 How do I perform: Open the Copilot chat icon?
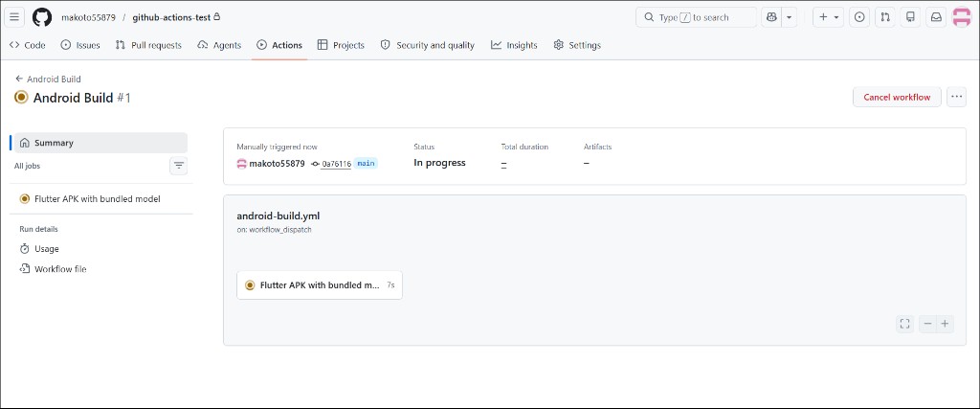point(771,17)
